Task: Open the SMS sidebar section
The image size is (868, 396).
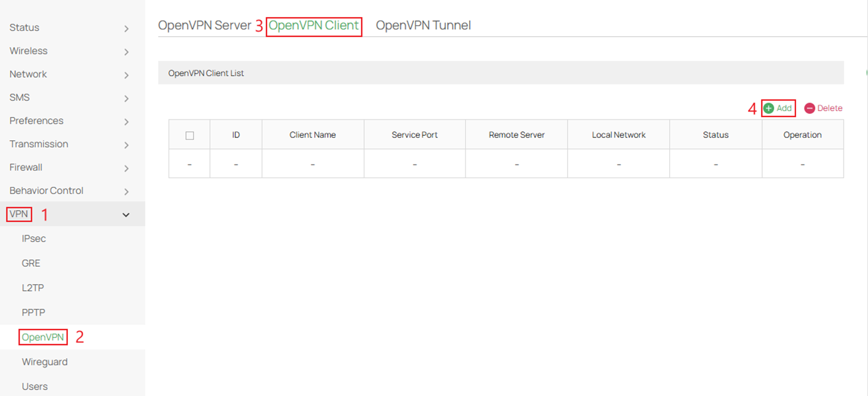Action: 20,97
